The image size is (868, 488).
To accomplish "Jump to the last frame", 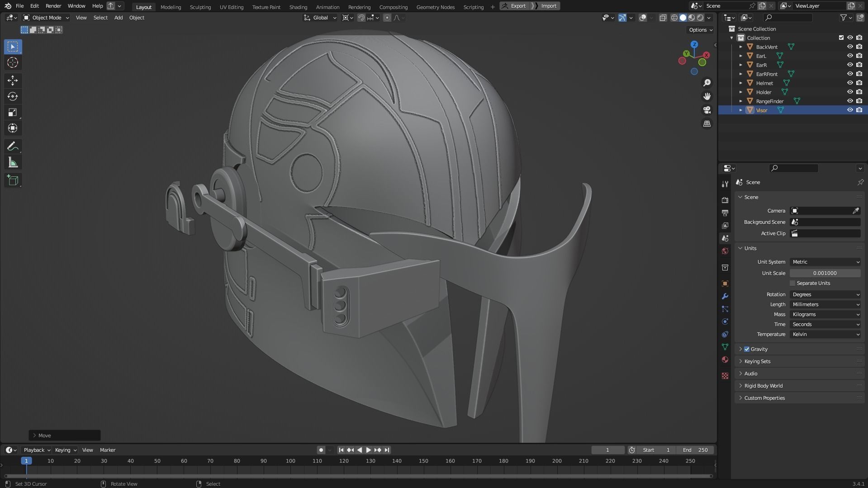I will [x=387, y=450].
